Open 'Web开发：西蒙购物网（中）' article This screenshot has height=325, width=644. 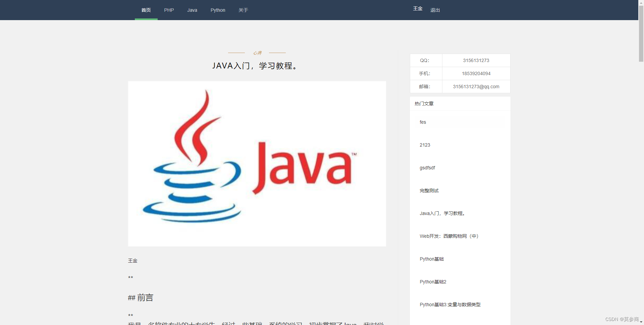tap(449, 236)
